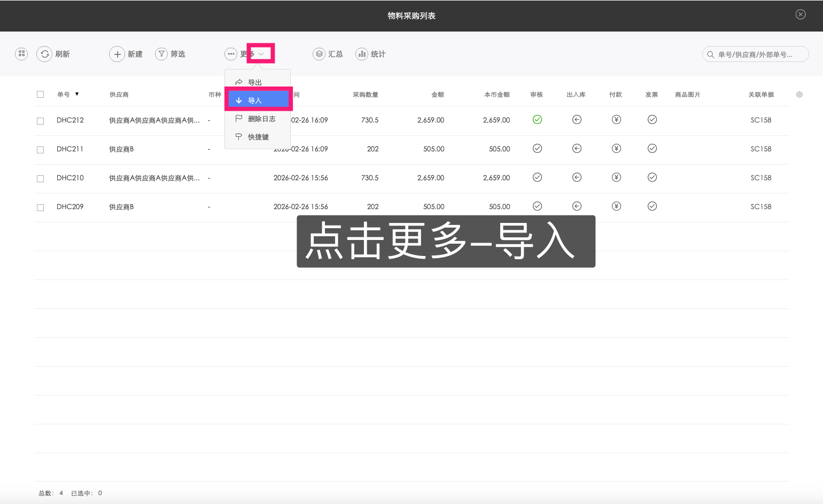Click the 新建 create button
823x504 pixels.
click(126, 53)
